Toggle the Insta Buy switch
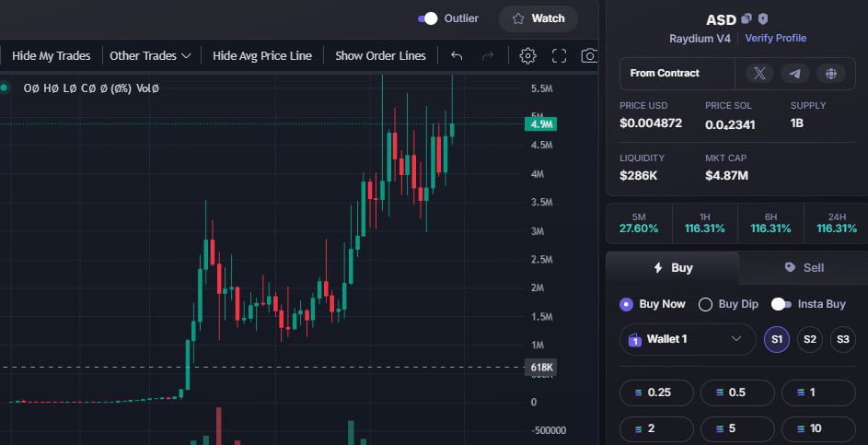Image resolution: width=868 pixels, height=445 pixels. pyautogui.click(x=781, y=304)
